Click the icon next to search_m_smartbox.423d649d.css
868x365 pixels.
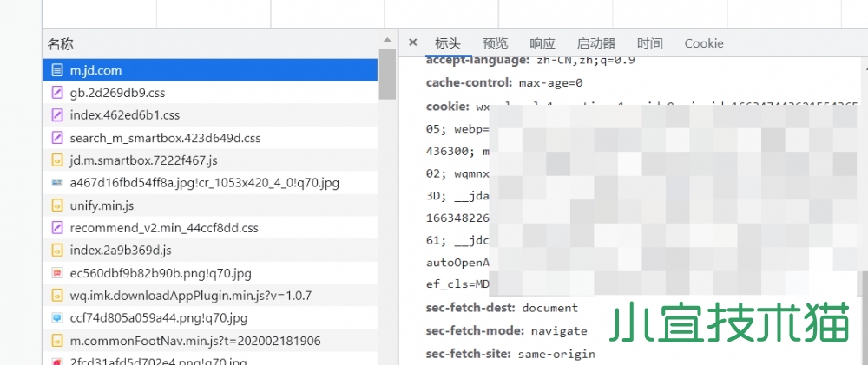pyautogui.click(x=56, y=138)
